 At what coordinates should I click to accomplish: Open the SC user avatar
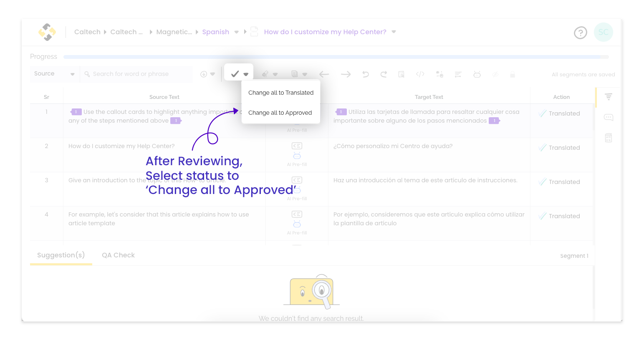[x=604, y=32]
